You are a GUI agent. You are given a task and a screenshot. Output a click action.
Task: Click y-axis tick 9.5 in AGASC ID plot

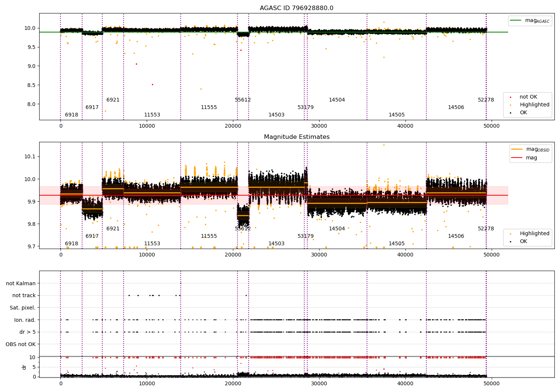click(32, 47)
